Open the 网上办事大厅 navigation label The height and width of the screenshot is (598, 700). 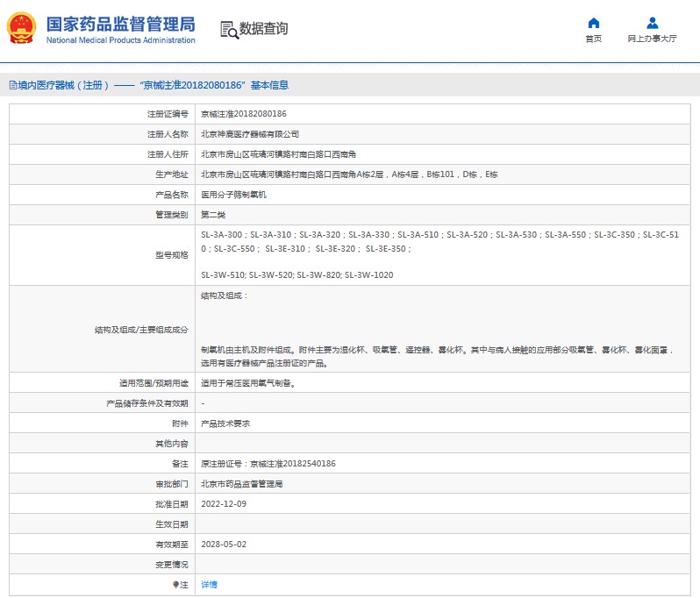click(x=652, y=39)
